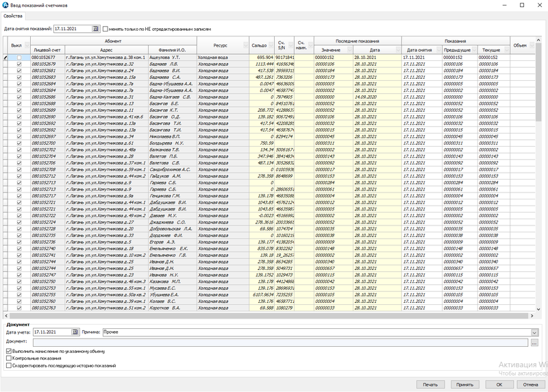Viewport: 548px width, 392px height.
Task: Click filter icon in Объем column header
Action: (x=532, y=45)
